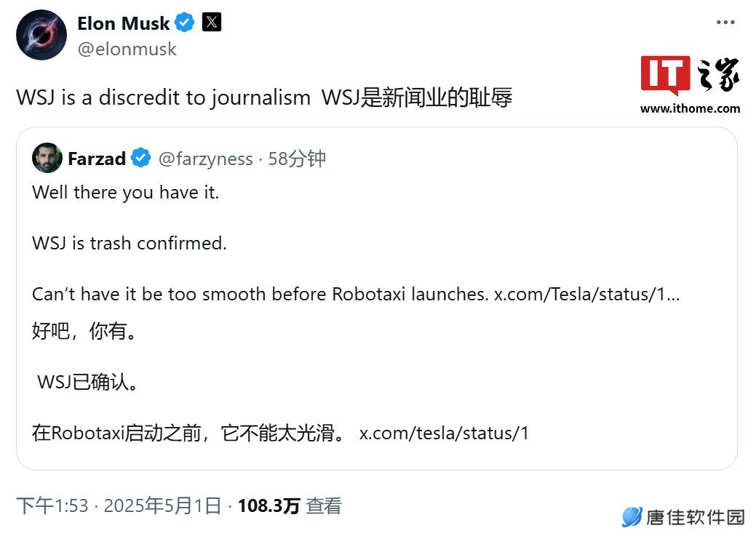Image resolution: width=756 pixels, height=536 pixels.
Task: Click the IT之家 red logo
Action: pos(665,74)
